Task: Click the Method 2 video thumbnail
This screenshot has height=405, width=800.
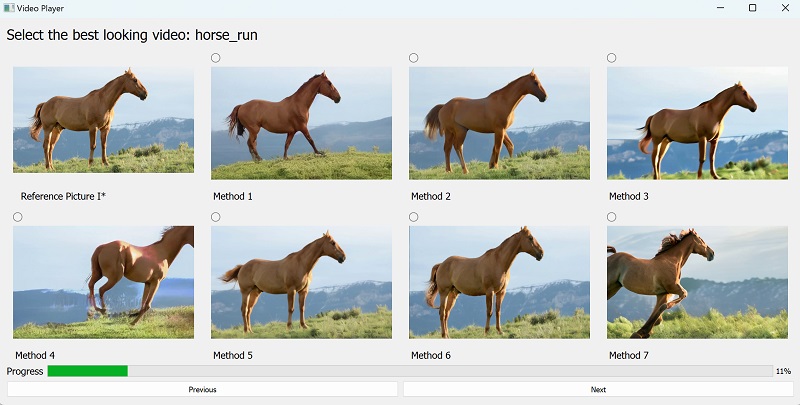Action: click(499, 123)
